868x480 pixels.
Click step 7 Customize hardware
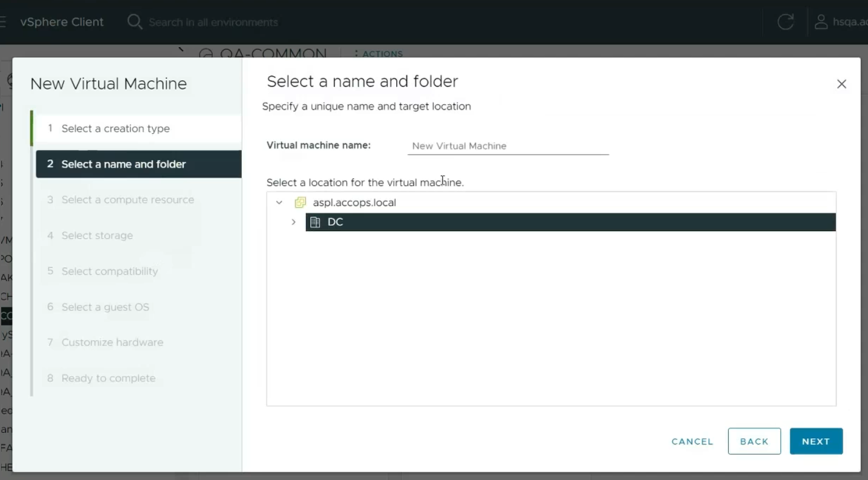point(112,343)
